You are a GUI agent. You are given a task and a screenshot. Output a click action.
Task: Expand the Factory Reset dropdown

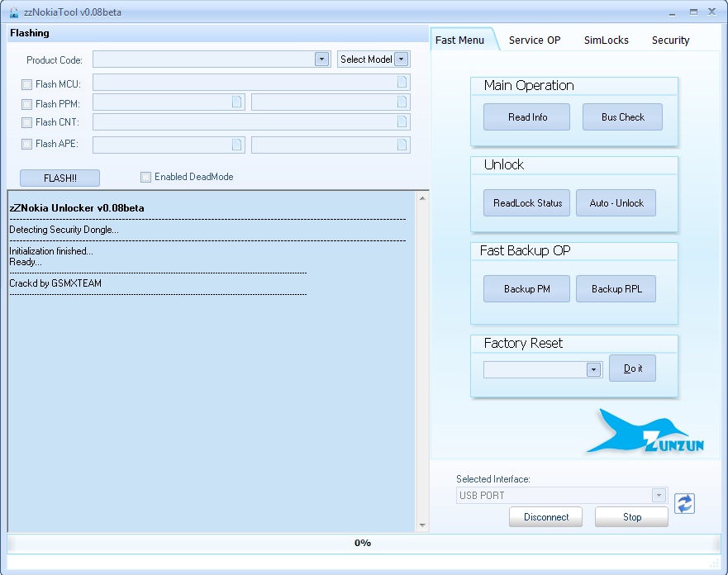tap(594, 370)
